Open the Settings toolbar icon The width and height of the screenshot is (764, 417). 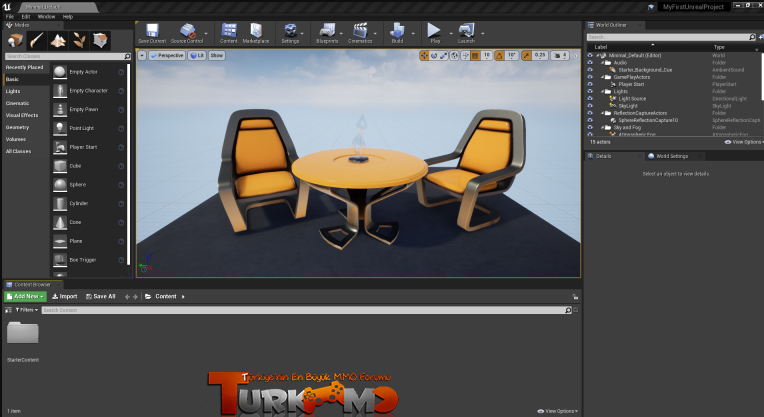coord(290,31)
